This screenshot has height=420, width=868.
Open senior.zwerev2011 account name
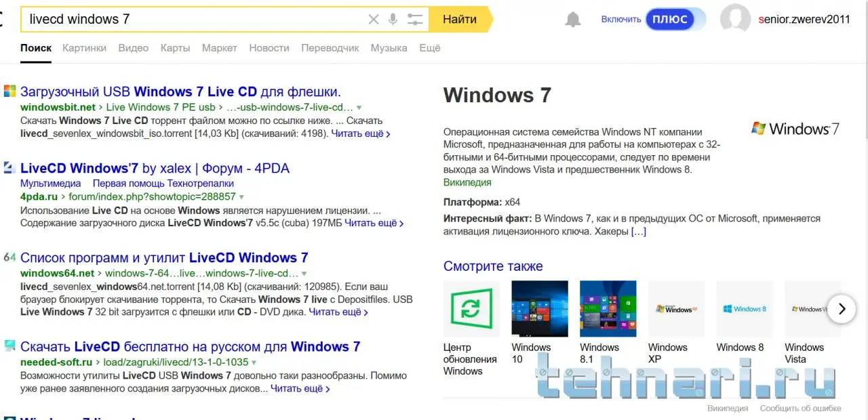pyautogui.click(x=804, y=20)
